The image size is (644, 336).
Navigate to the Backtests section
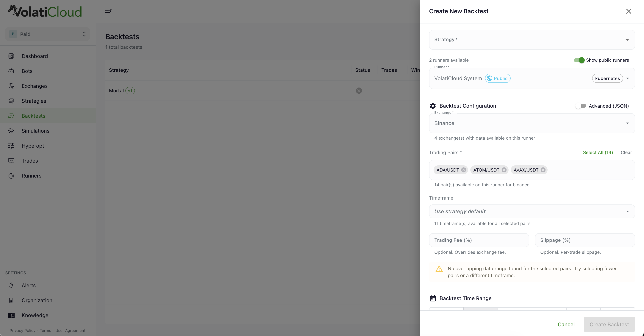pyautogui.click(x=34, y=116)
